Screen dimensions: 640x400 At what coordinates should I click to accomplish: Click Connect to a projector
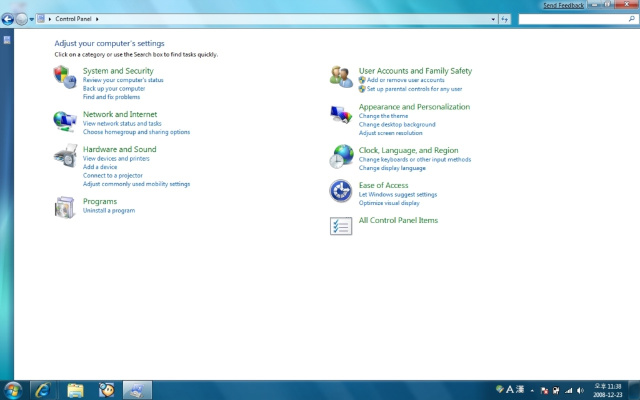click(113, 176)
